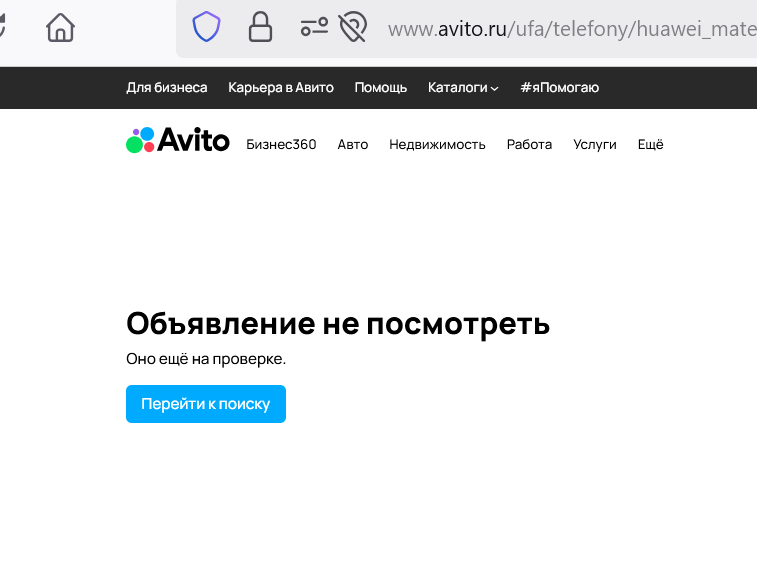Viewport: 757px width, 587px height.
Task: Go to the Работа category
Action: (x=530, y=144)
